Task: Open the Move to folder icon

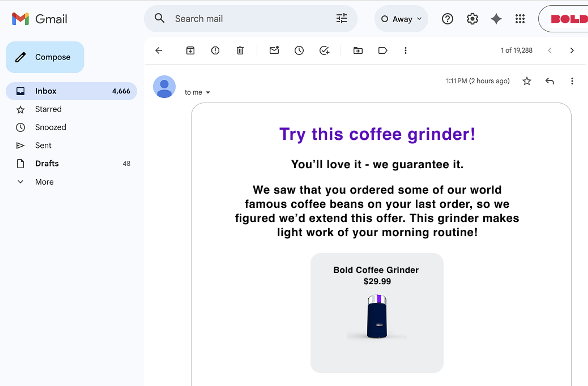Action: [x=358, y=51]
